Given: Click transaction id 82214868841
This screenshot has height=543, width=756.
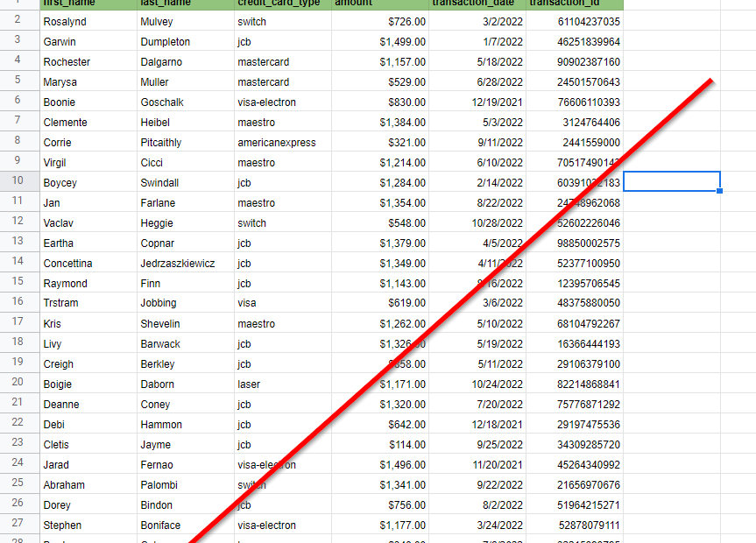Looking at the screenshot, I should tap(575, 384).
